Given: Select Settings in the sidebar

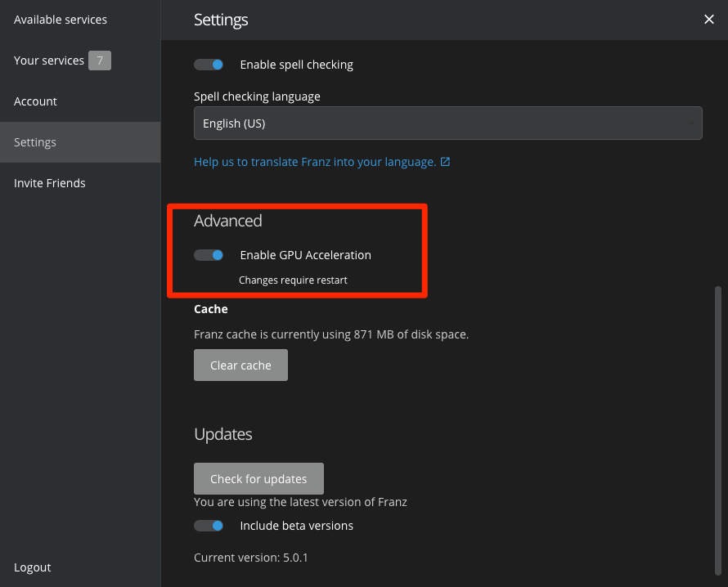Looking at the screenshot, I should (x=80, y=142).
